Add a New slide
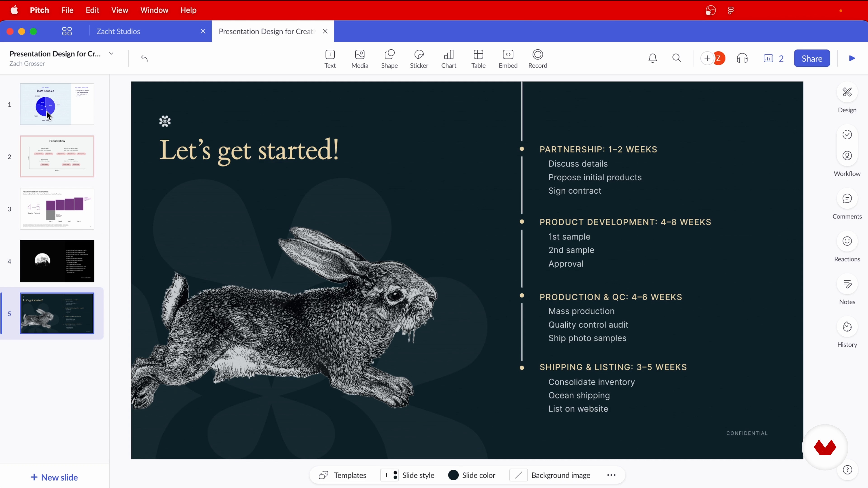This screenshot has height=488, width=868. point(54,477)
